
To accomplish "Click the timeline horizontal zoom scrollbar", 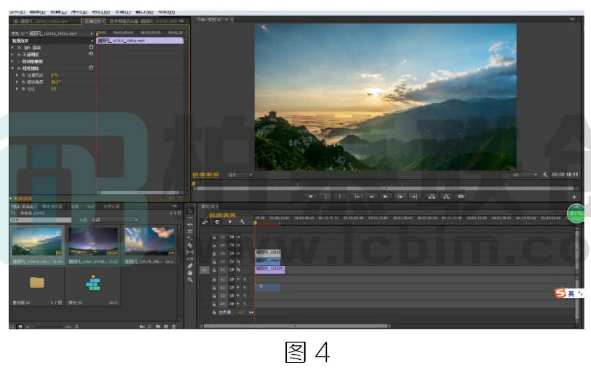I will tap(297, 326).
